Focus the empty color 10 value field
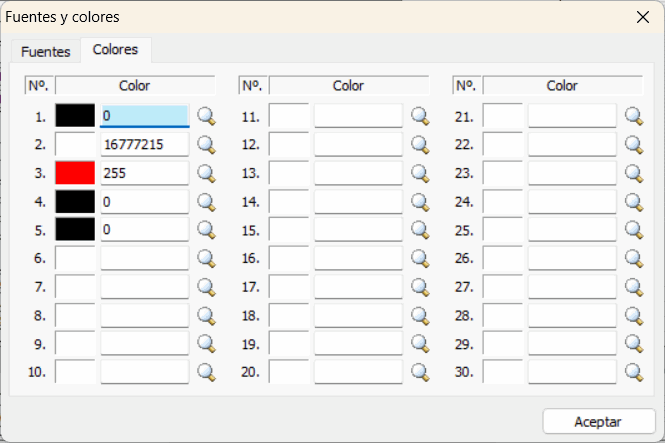The width and height of the screenshot is (665, 443). click(x=145, y=372)
